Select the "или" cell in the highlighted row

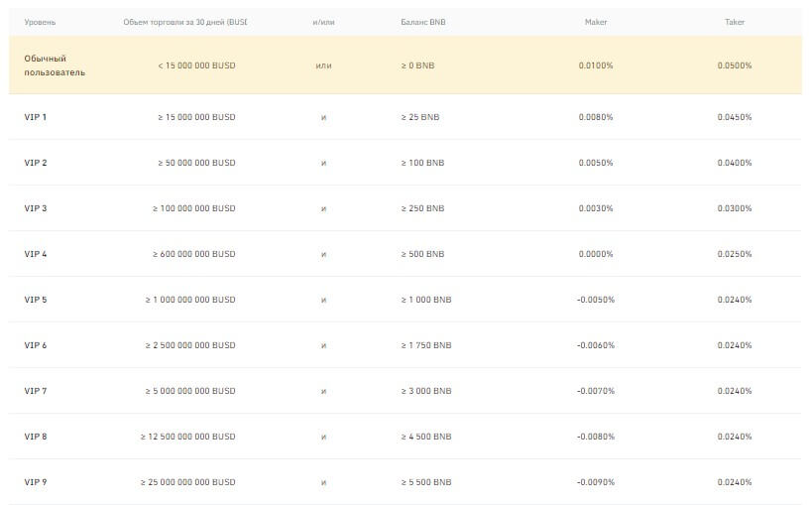[323, 65]
